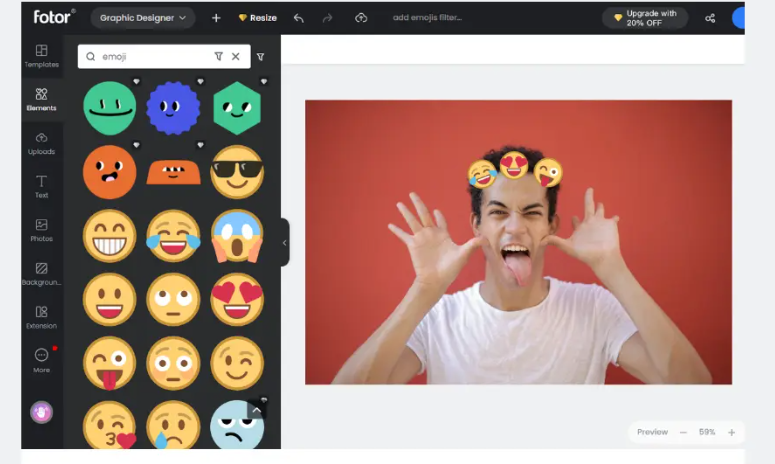The width and height of the screenshot is (775, 464).
Task: Add the winking tongue-out emoji sticker
Action: click(x=109, y=363)
